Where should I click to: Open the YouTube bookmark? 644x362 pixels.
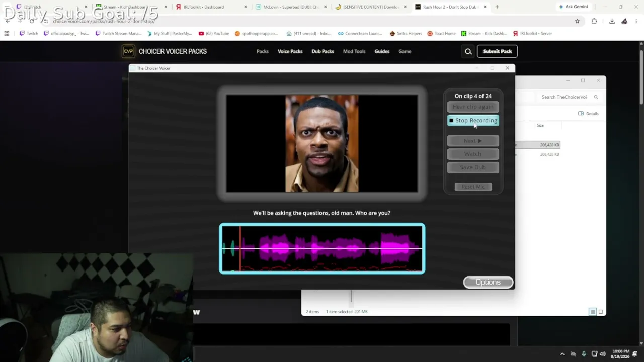214,33
